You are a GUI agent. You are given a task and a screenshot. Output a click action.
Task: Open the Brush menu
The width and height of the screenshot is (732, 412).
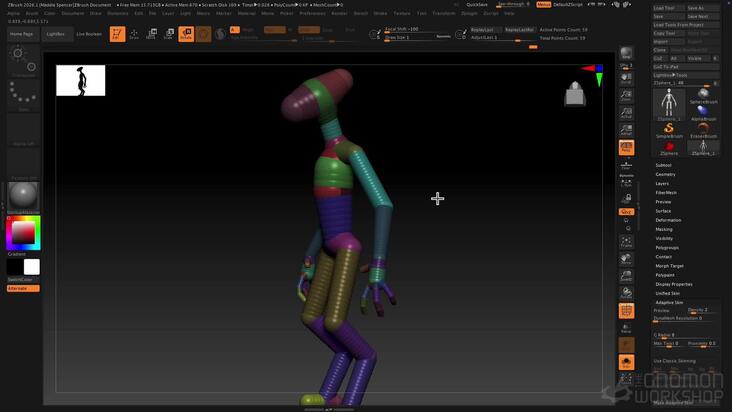click(x=32, y=14)
